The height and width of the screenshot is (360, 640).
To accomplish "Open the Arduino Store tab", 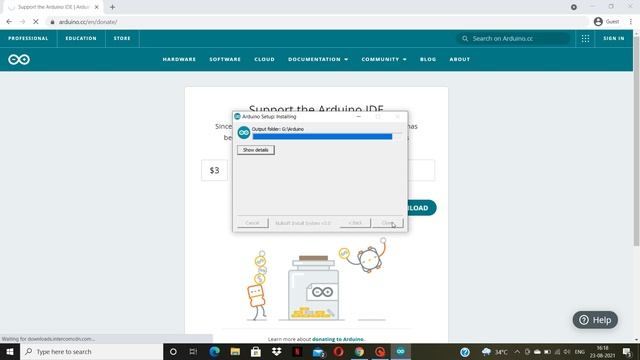I will point(122,38).
